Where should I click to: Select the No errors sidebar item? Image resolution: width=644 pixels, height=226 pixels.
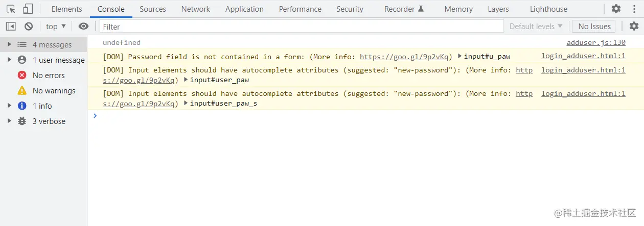[x=49, y=76]
